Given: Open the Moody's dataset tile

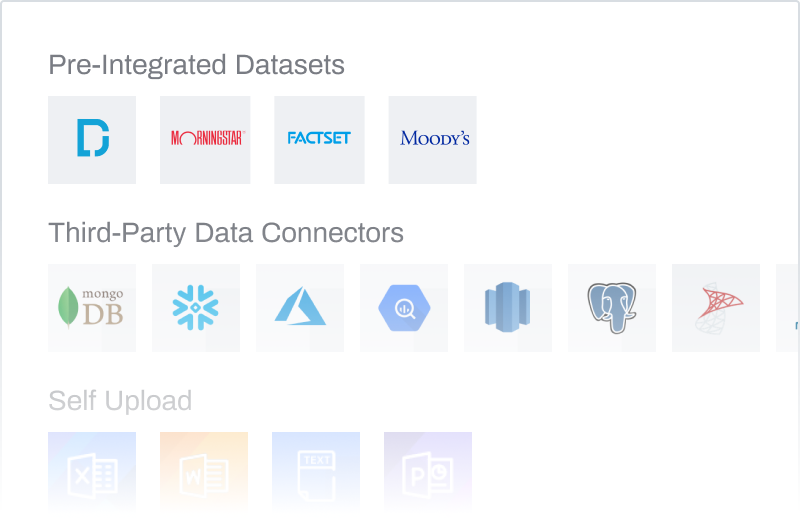Looking at the screenshot, I should click(x=433, y=139).
